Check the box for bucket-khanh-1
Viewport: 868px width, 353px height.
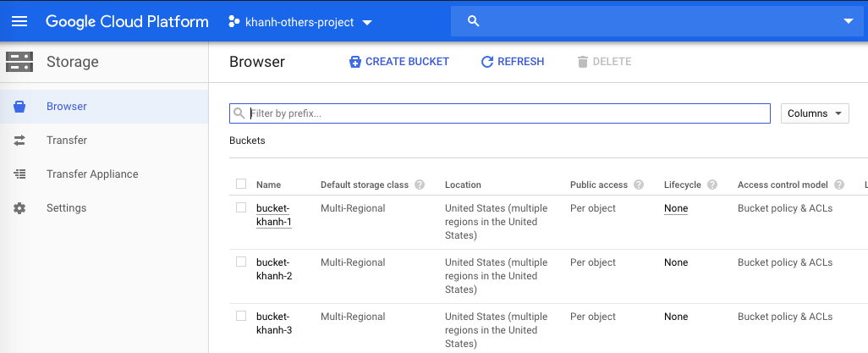click(x=241, y=208)
